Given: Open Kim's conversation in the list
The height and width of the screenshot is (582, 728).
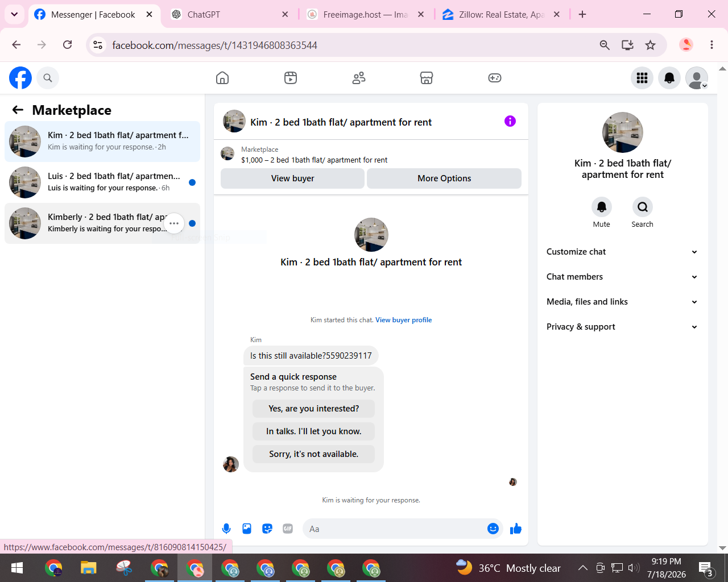Looking at the screenshot, I should [102, 142].
